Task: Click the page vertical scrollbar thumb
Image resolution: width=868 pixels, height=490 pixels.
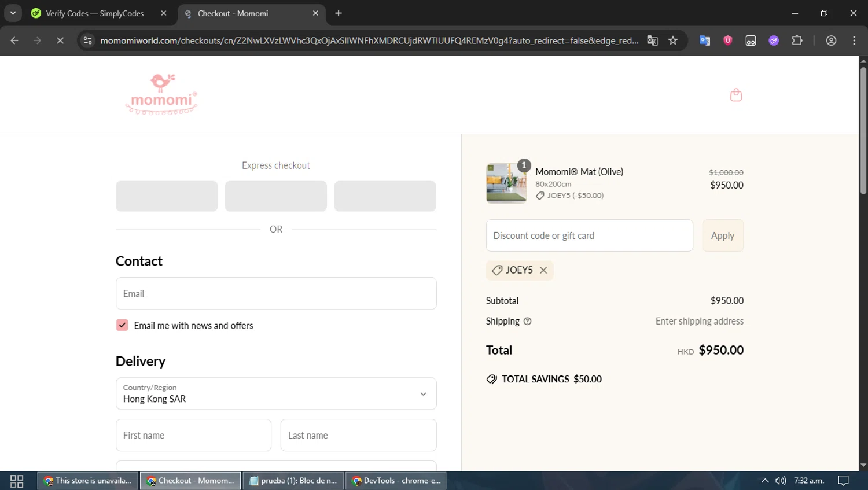Action: [863, 131]
